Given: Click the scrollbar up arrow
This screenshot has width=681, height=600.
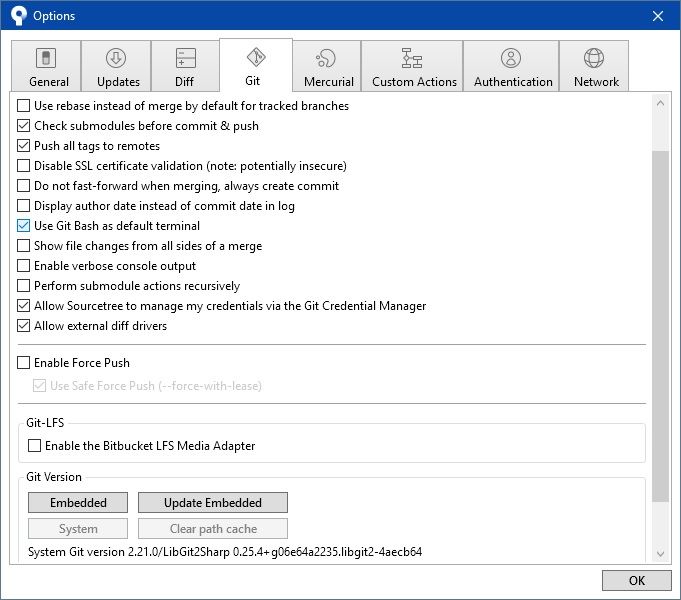Looking at the screenshot, I should click(x=661, y=103).
